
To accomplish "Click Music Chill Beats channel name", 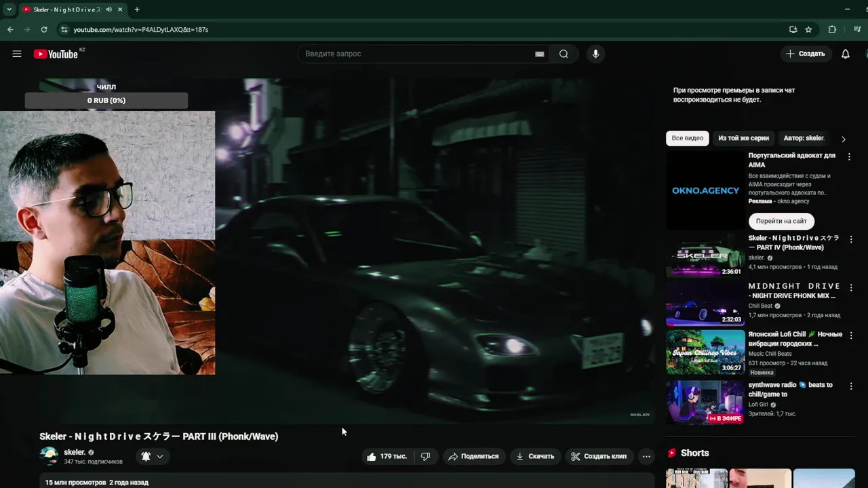I will (x=770, y=354).
